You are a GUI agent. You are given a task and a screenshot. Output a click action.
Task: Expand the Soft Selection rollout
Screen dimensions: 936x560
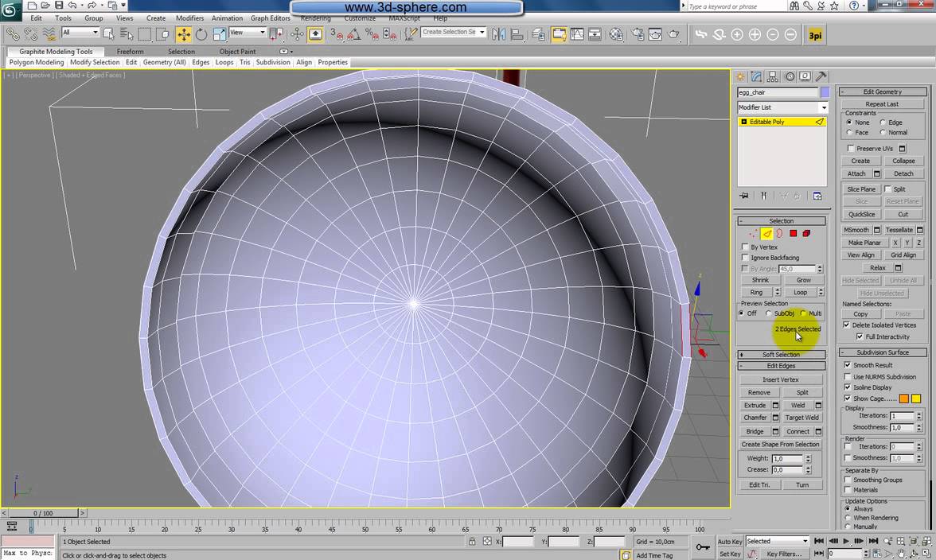click(781, 354)
